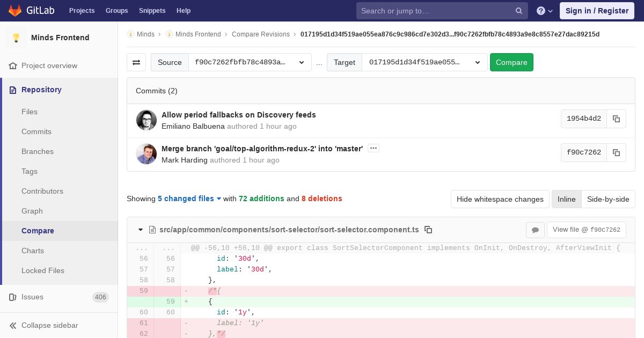The height and width of the screenshot is (338, 644).
Task: Open Charts in sidebar
Action: coord(33,251)
